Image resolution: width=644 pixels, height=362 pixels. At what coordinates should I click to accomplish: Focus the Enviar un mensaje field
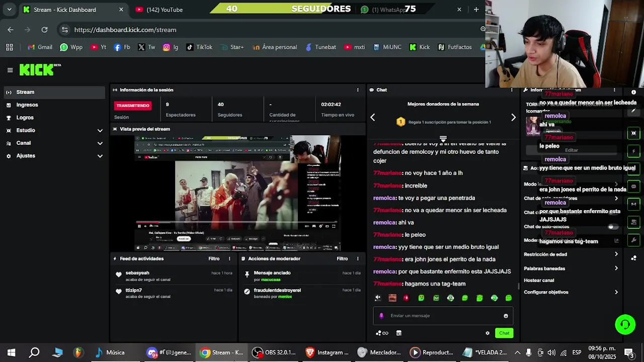(x=443, y=316)
